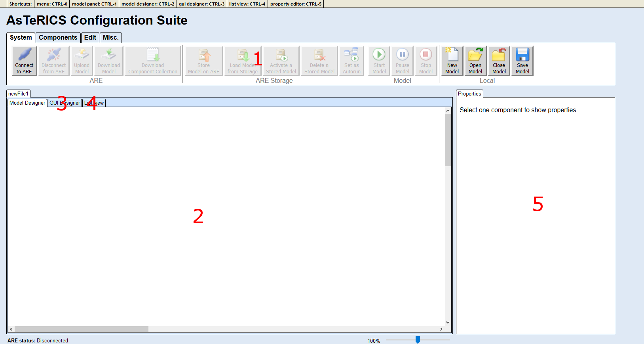This screenshot has width=644, height=344.
Task: Click the scroll down arrow
Action: tap(448, 323)
